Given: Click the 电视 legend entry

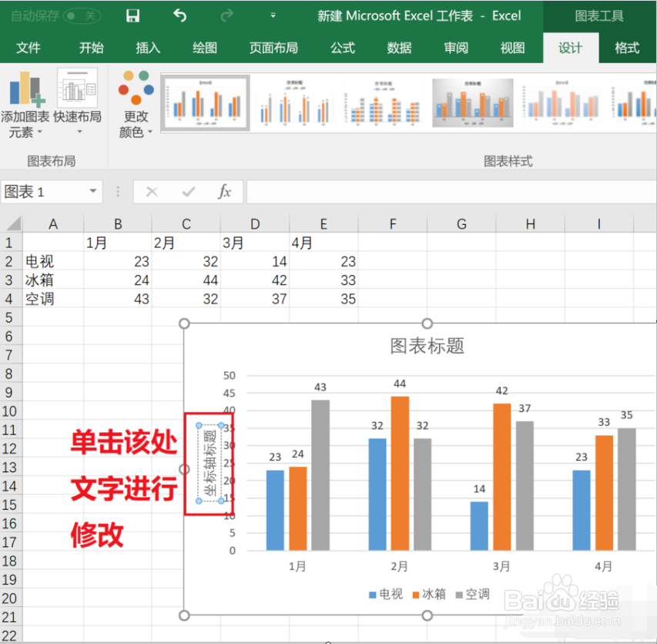Looking at the screenshot, I should [x=385, y=594].
